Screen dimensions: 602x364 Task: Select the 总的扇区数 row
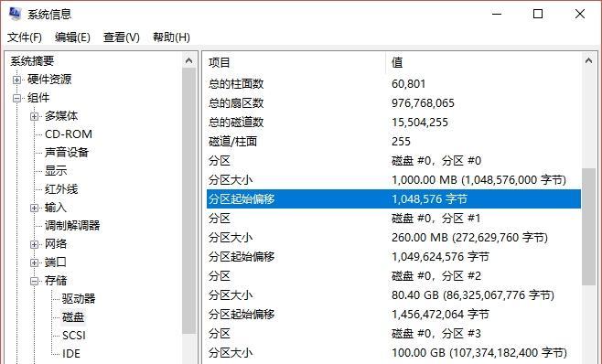coord(393,103)
